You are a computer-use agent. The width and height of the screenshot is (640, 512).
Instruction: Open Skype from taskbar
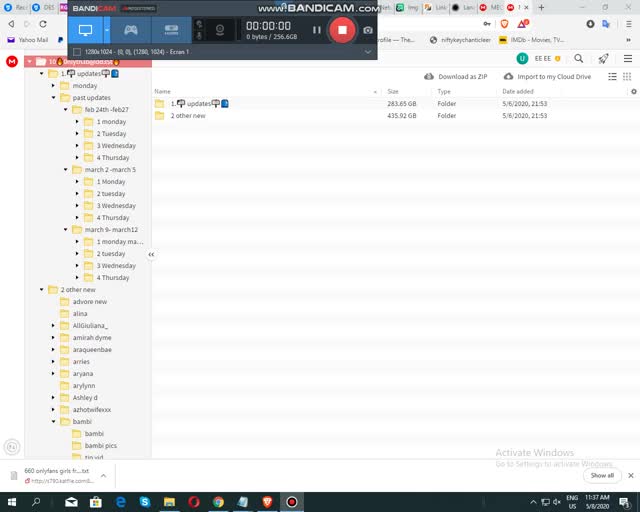coord(145,502)
